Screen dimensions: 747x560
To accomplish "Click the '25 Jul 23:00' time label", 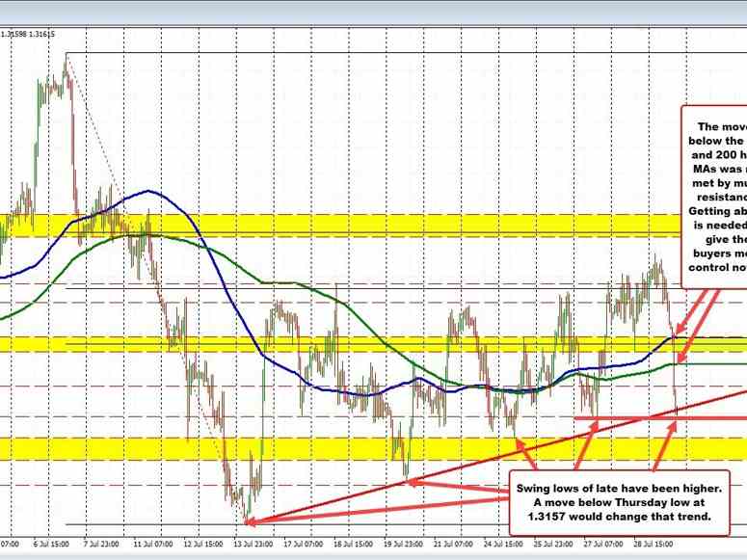I will click(x=553, y=544).
